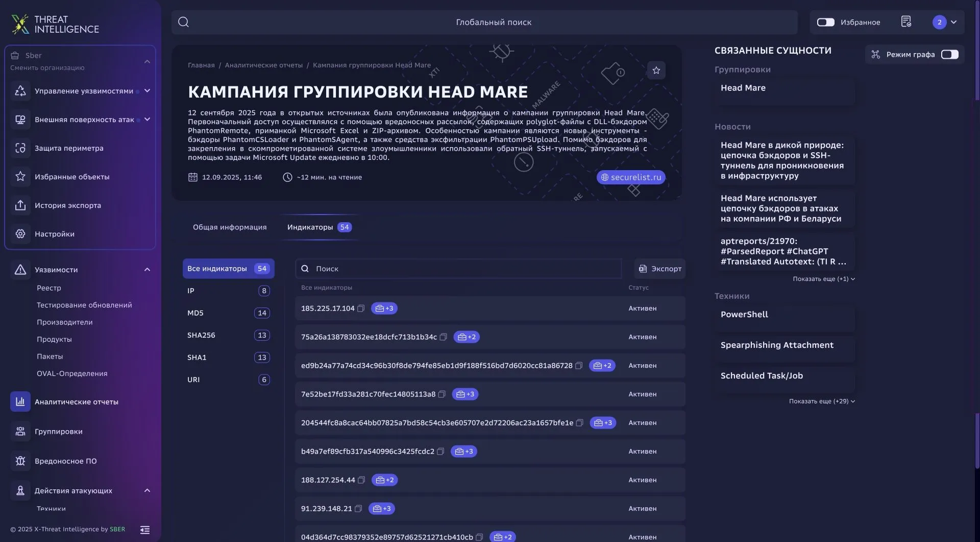
Task: Click the История экспорта upload icon
Action: click(x=20, y=205)
